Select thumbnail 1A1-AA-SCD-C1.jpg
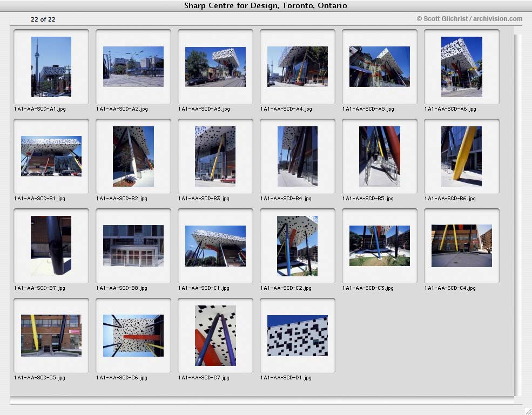Screen dimensions: 532x415 (x=216, y=246)
